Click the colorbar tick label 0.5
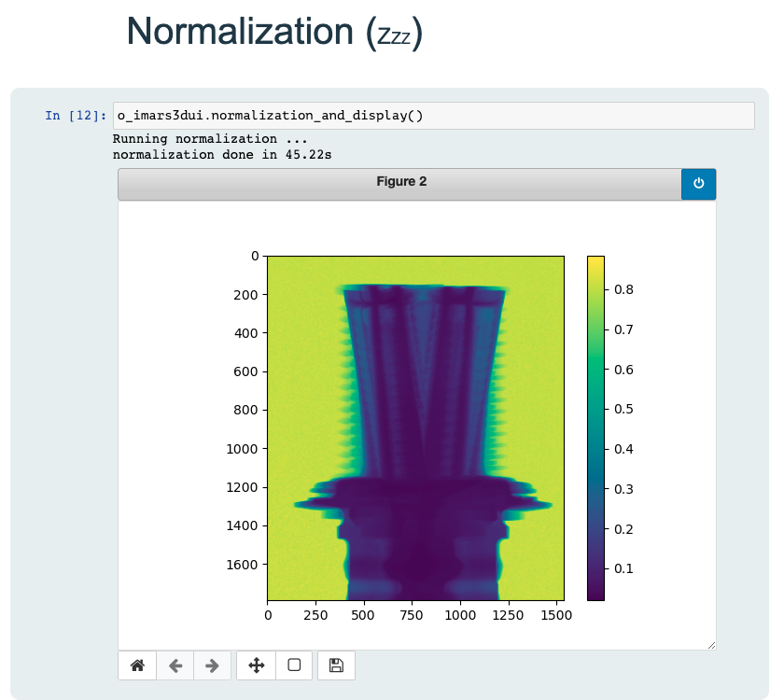This screenshot has width=784, height=700. (621, 410)
